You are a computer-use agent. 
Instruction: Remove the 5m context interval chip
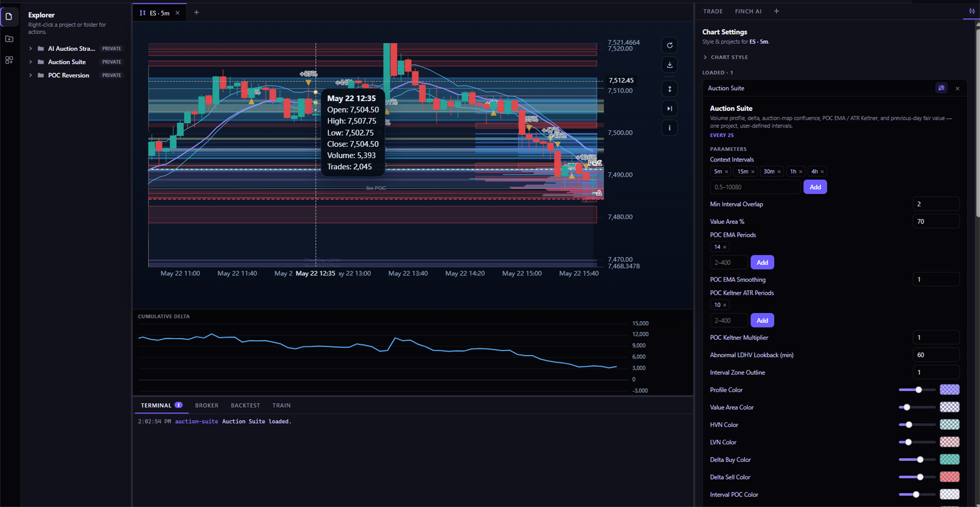726,172
